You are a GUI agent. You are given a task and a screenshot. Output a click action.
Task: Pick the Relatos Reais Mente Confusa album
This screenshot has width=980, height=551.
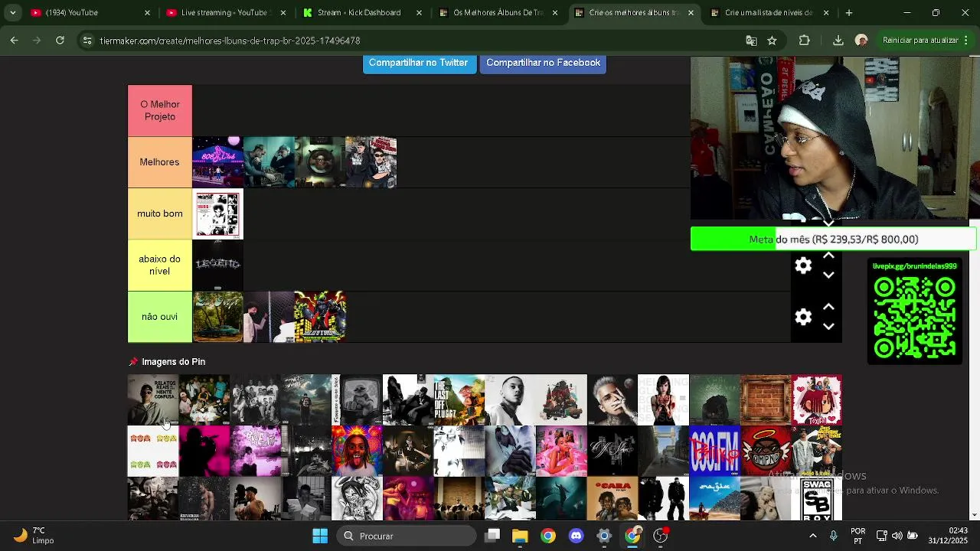pos(153,399)
